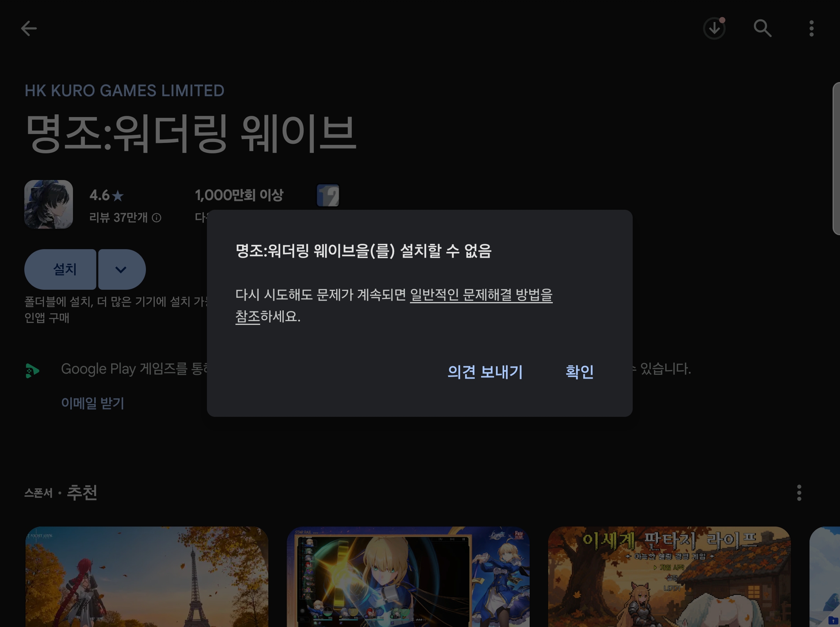Open the downloads manager icon

(x=714, y=29)
